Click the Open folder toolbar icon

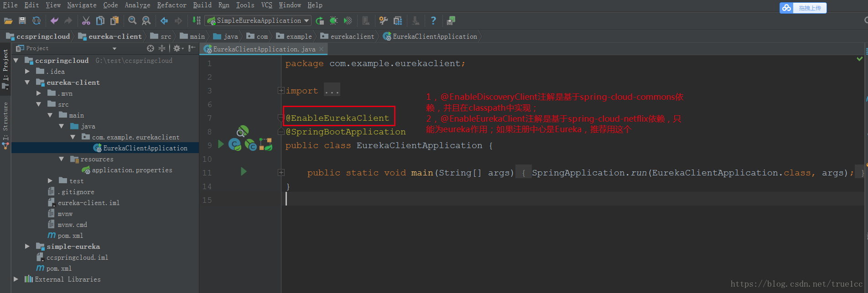[x=8, y=21]
